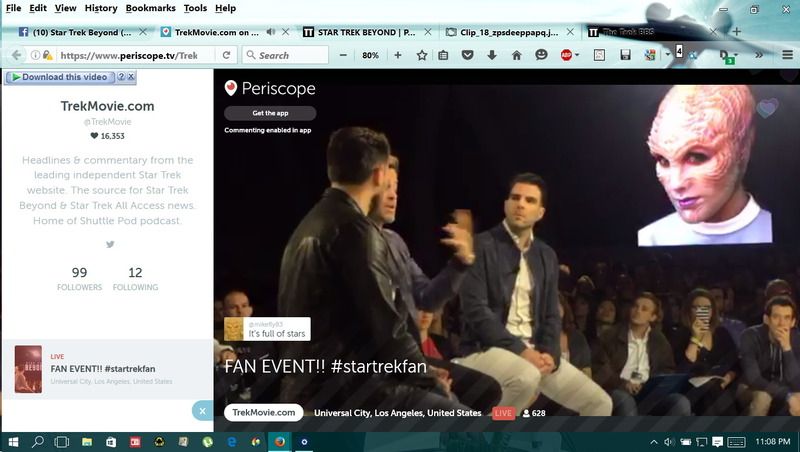
Task: Bookmark this page with the star
Action: (421, 55)
